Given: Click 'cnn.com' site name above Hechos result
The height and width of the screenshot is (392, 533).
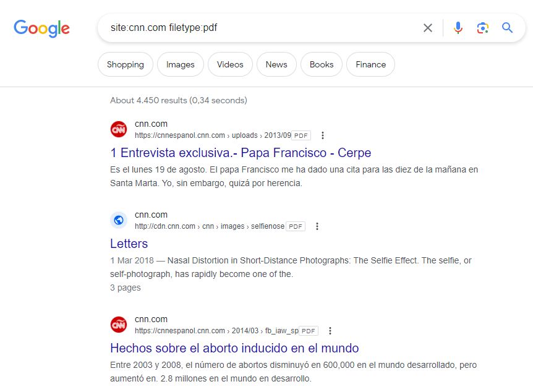Looking at the screenshot, I should (151, 319).
